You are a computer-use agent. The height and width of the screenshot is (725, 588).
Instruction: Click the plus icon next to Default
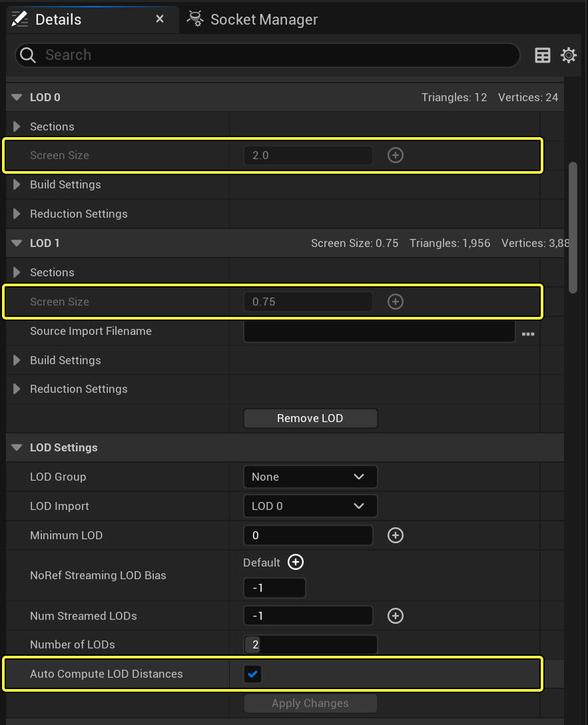tap(296, 562)
